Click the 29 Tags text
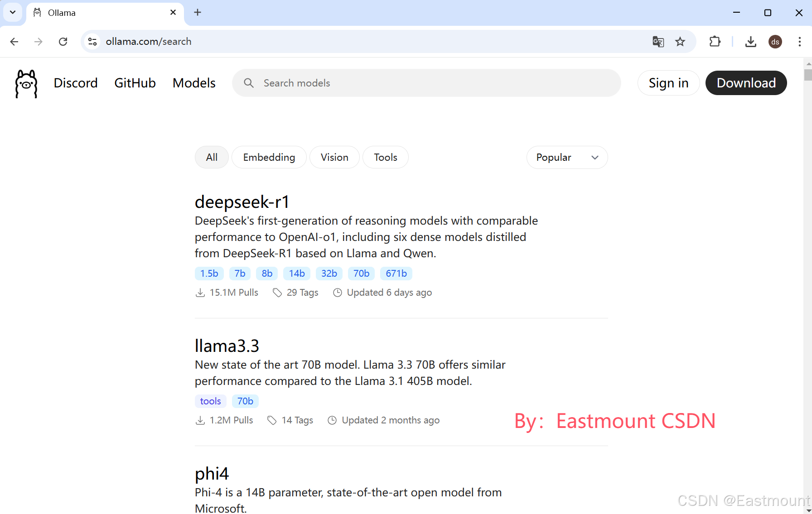Viewport: 812px width, 514px height. pos(302,293)
